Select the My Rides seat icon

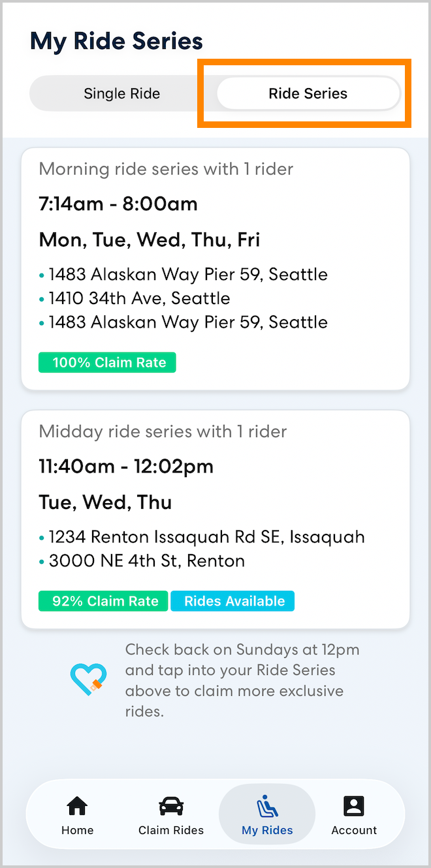(x=266, y=807)
